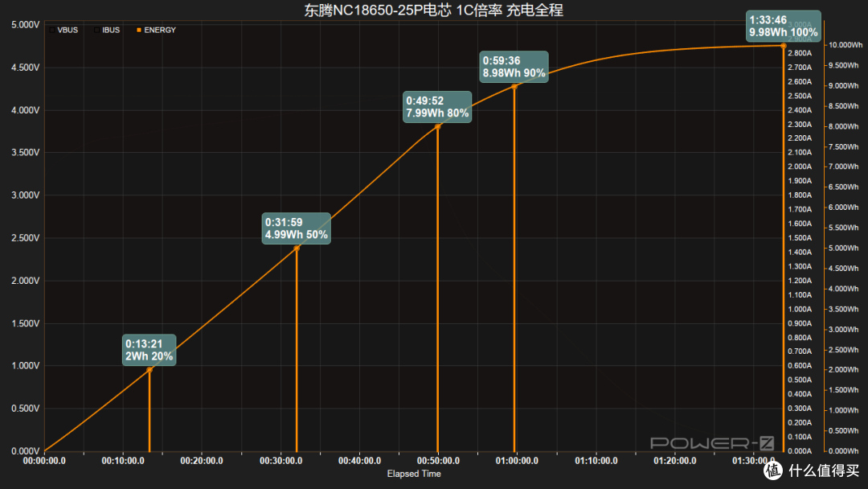Select the 9.000Wh energy axis label
Image resolution: width=868 pixels, height=489 pixels.
coord(844,86)
